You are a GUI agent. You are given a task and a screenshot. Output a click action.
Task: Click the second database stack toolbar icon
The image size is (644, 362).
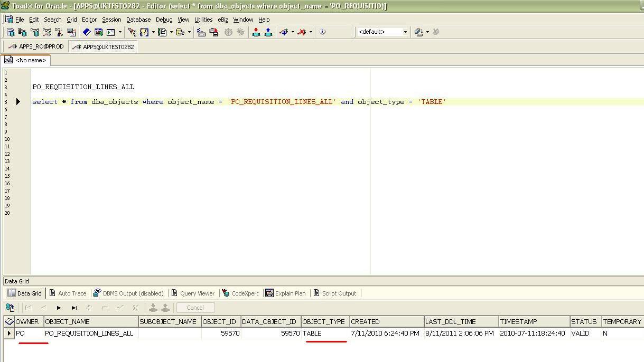180,32
